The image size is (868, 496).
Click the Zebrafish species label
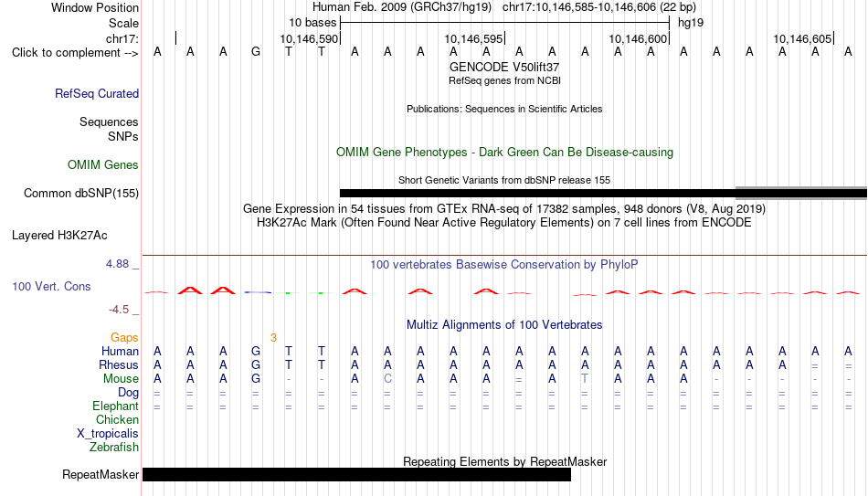pos(114,448)
